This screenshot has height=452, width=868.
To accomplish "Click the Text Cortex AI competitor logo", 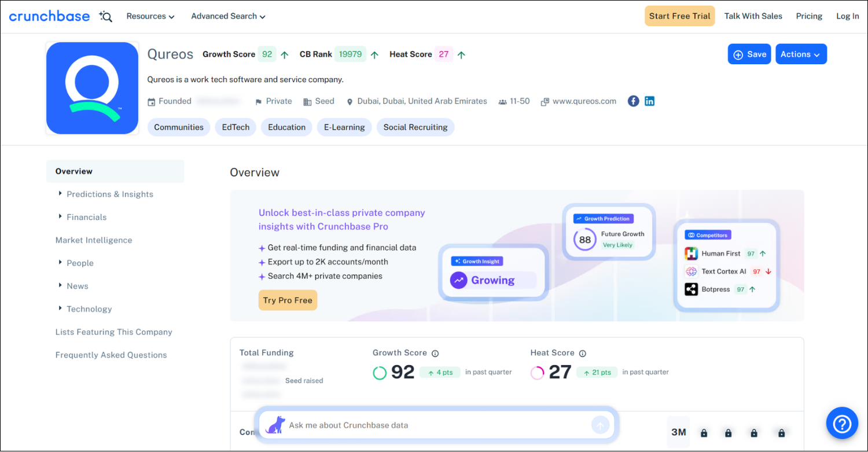I will tap(691, 271).
